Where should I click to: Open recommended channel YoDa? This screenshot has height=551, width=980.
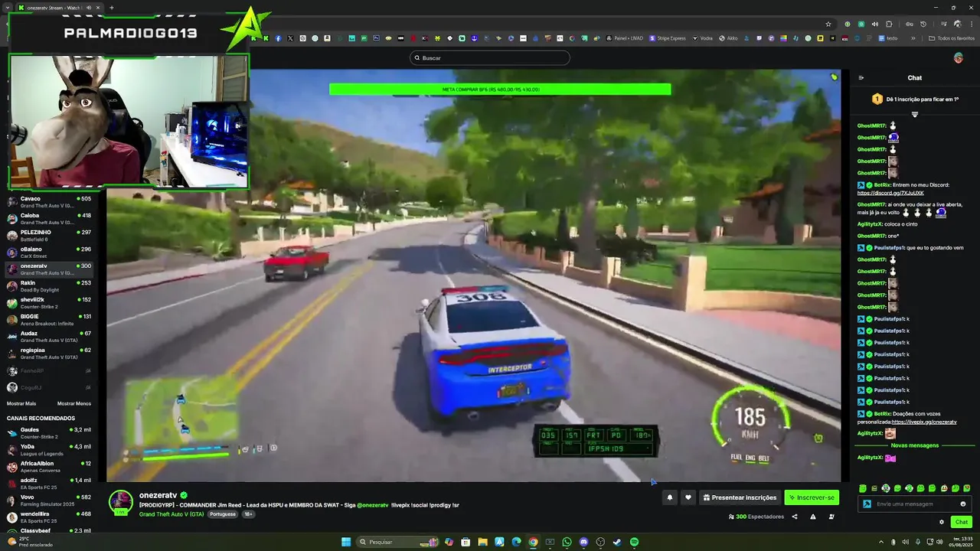coord(48,450)
